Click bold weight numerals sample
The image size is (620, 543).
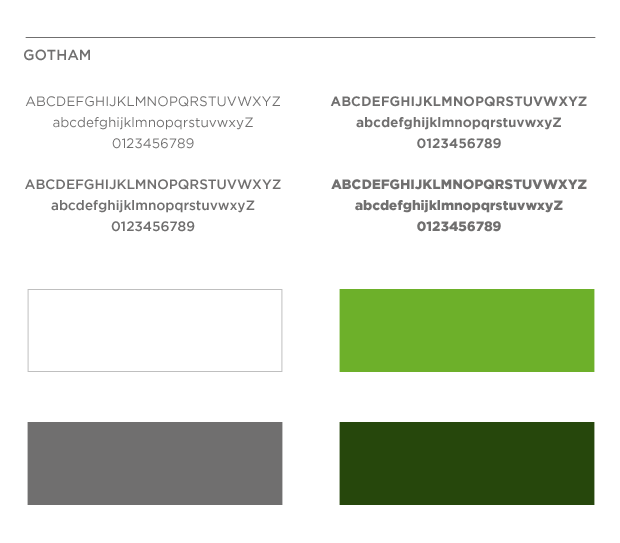[459, 226]
